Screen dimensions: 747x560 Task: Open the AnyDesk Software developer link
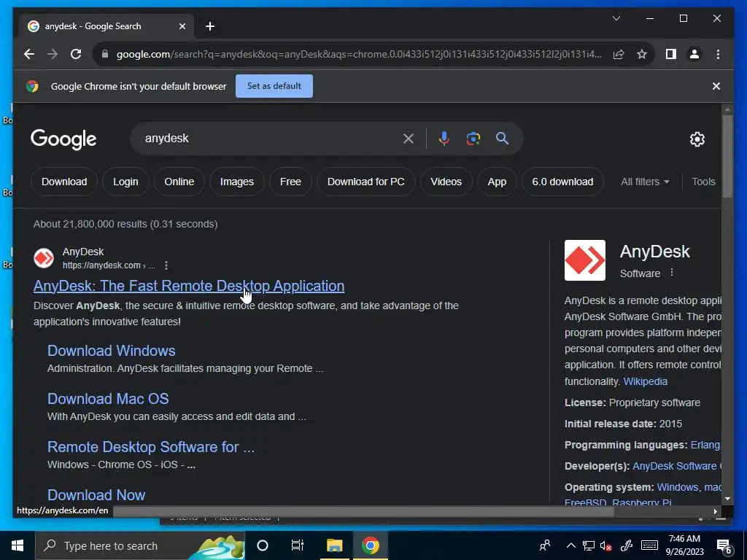(x=676, y=466)
